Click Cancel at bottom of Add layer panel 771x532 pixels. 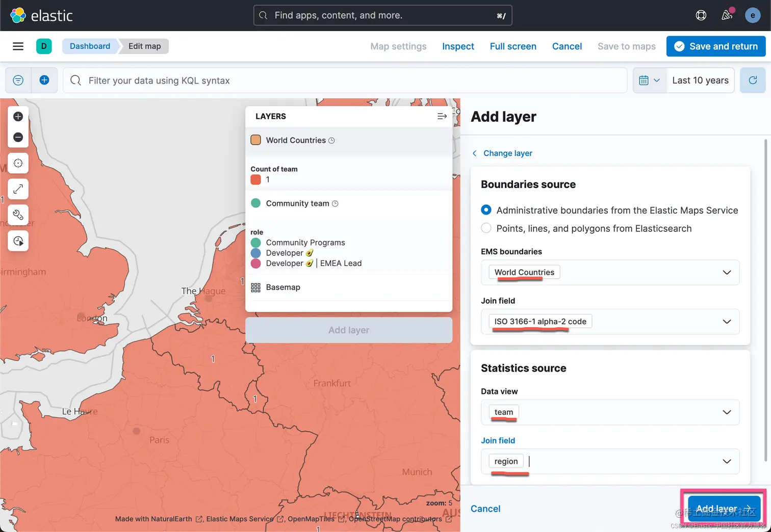485,509
